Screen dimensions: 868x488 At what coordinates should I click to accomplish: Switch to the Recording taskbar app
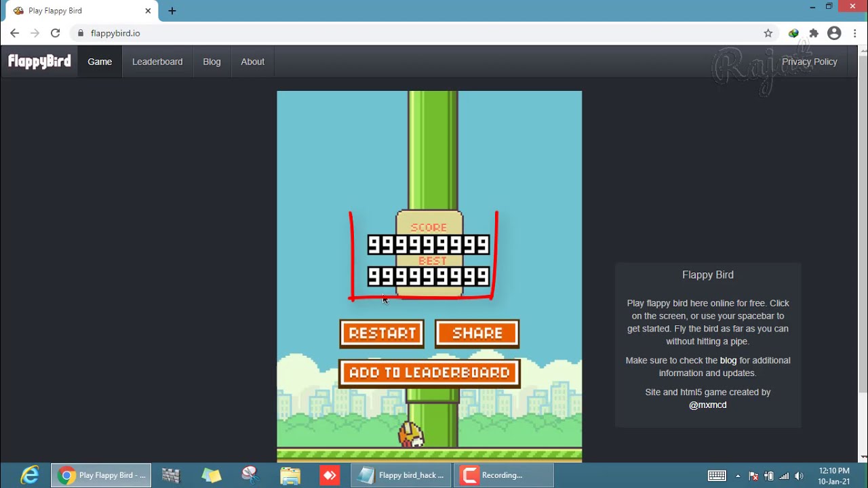tap(504, 475)
